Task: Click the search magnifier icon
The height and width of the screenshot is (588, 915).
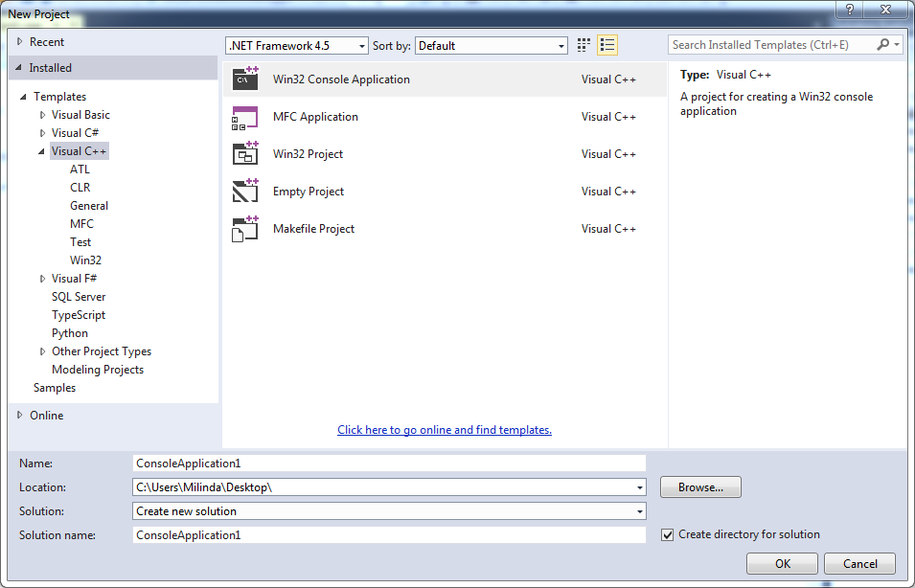Action: [883, 45]
